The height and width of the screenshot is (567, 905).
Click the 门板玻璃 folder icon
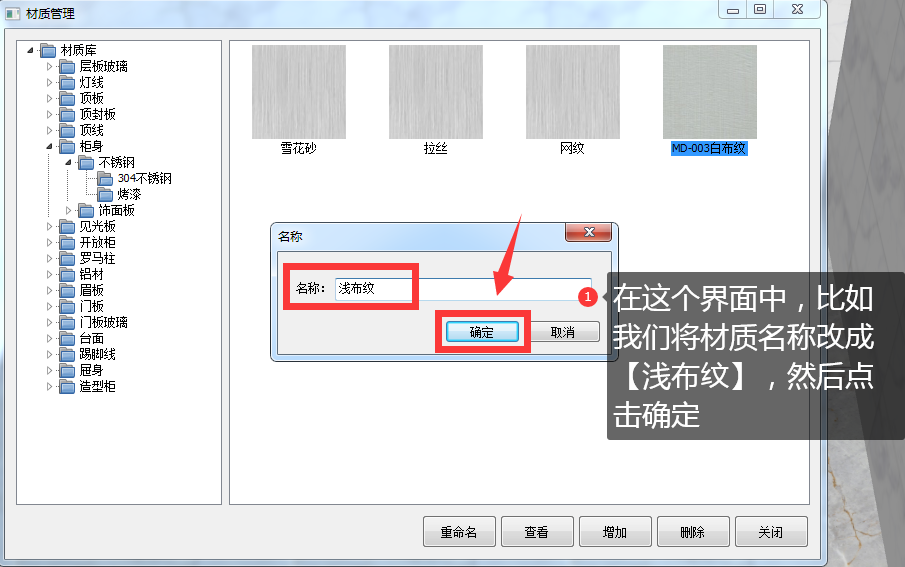pos(67,323)
